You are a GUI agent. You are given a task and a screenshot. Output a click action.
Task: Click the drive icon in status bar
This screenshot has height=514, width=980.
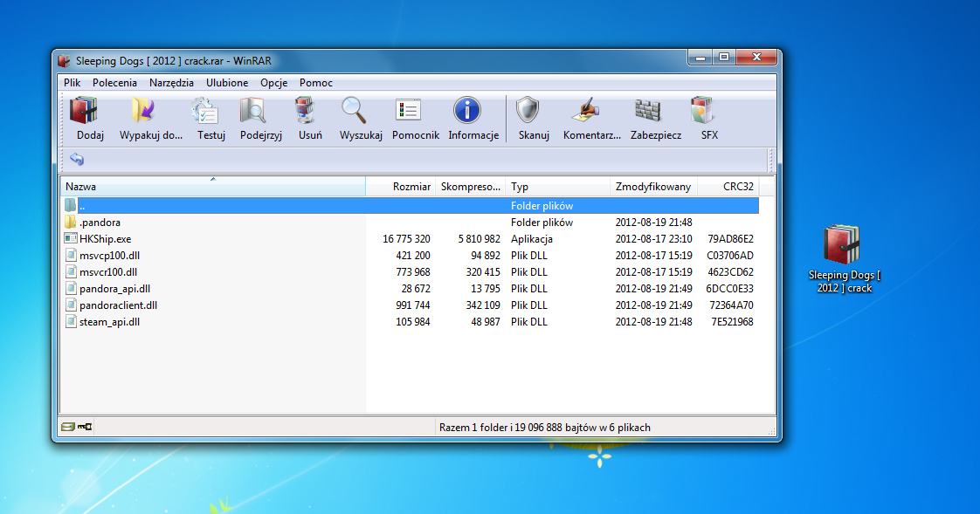click(67, 427)
